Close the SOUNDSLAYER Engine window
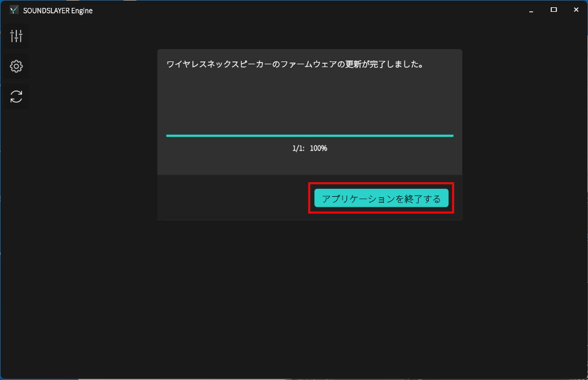Viewport: 588px width, 380px height. [x=576, y=10]
